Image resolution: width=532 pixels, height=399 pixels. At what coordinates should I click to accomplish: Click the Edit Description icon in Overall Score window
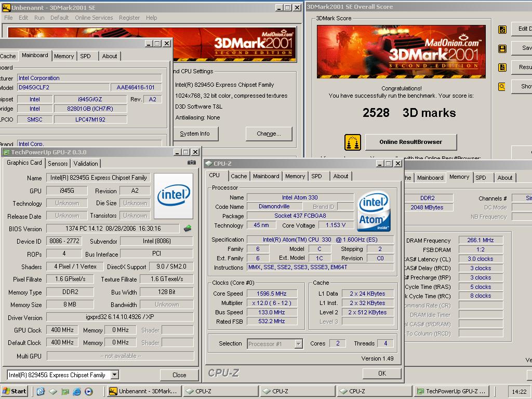[x=502, y=30]
